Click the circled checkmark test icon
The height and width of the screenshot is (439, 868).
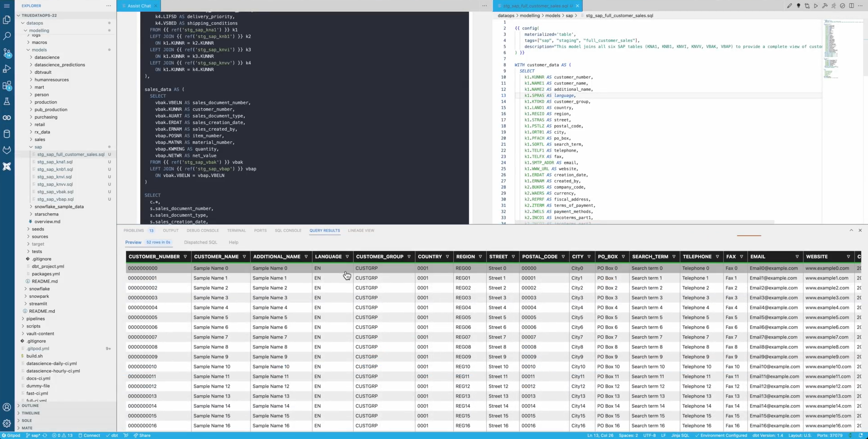point(842,6)
